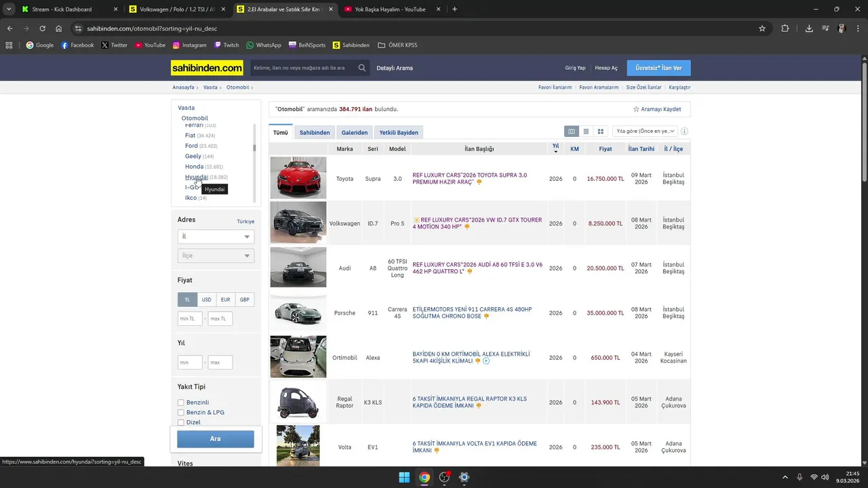Click the Karşılaştır link

pyautogui.click(x=679, y=87)
